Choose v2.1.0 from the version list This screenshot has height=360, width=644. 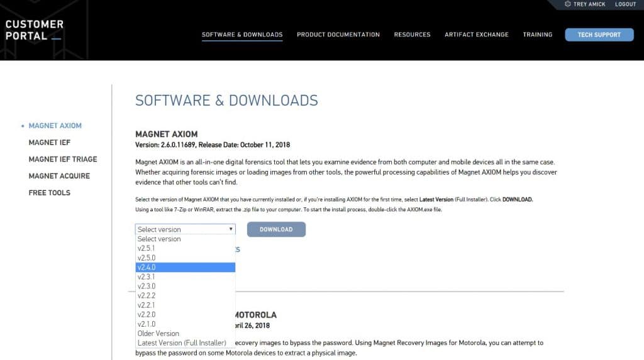point(186,324)
